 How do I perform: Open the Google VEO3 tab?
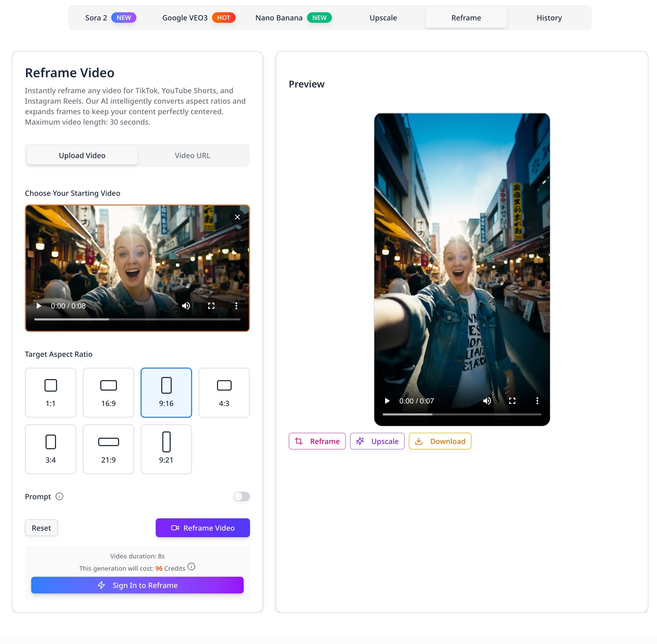click(198, 18)
